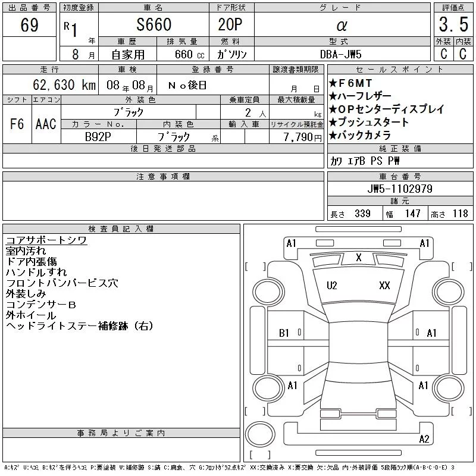Click the 譲渡書類期限 header

[296, 69]
